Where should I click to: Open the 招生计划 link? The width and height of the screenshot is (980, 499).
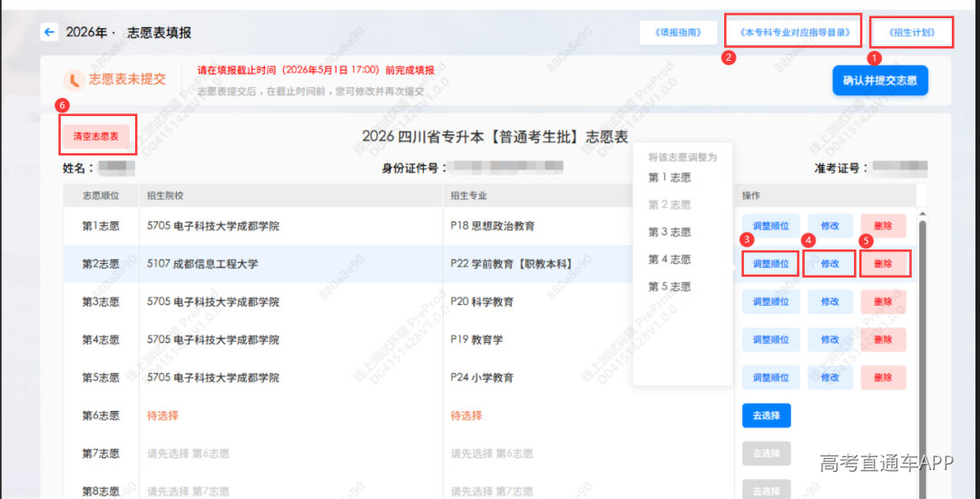pos(912,34)
